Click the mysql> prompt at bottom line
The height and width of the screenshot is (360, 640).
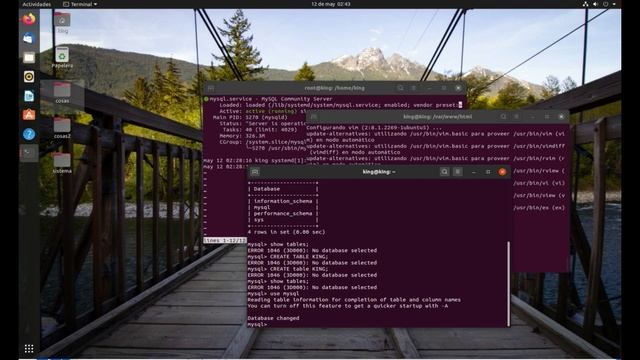(x=257, y=324)
